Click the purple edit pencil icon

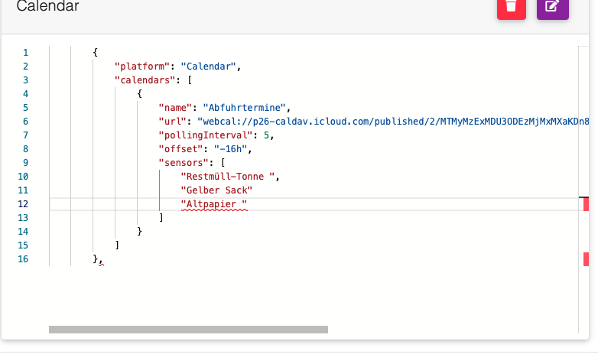(552, 7)
